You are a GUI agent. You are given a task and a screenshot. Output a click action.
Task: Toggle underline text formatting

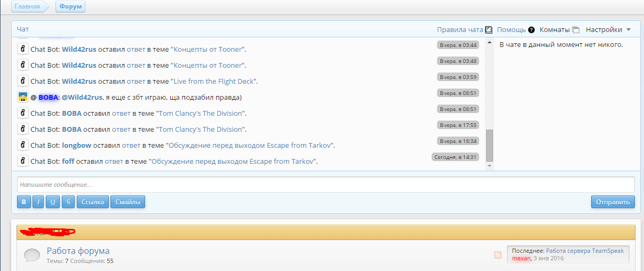click(x=53, y=202)
